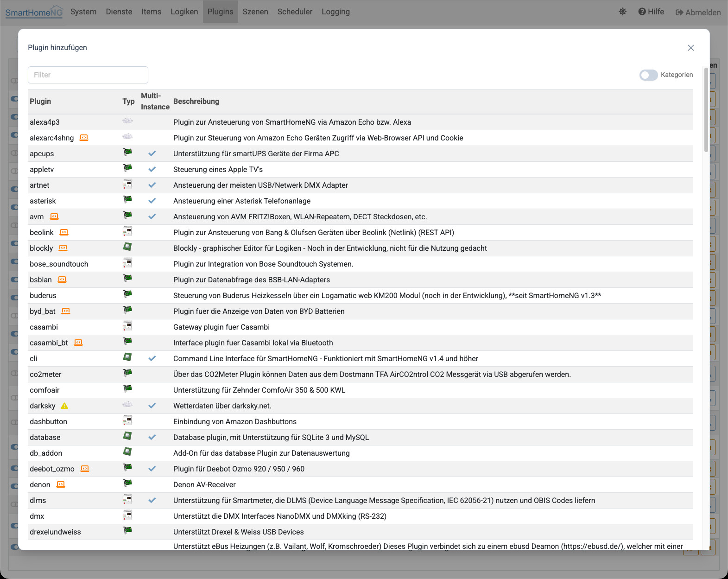
Task: Click the deebot_ozmo webinterface badge icon
Action: [x=85, y=469]
